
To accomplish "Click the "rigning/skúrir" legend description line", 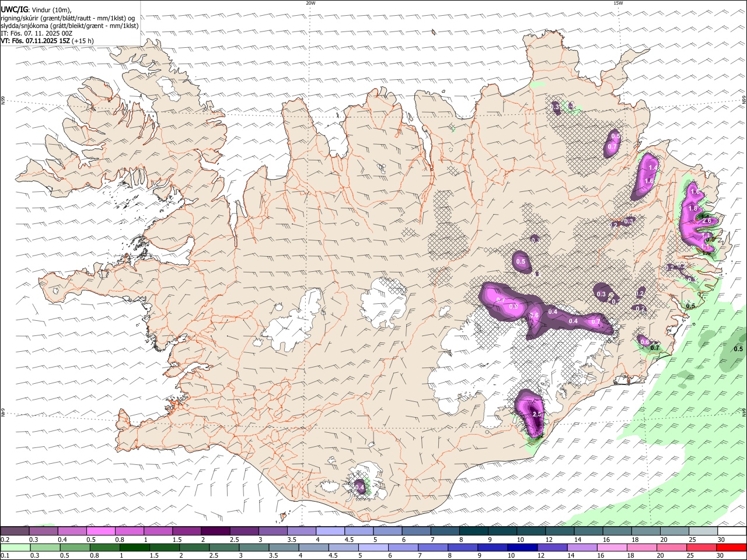I will pos(68,17).
